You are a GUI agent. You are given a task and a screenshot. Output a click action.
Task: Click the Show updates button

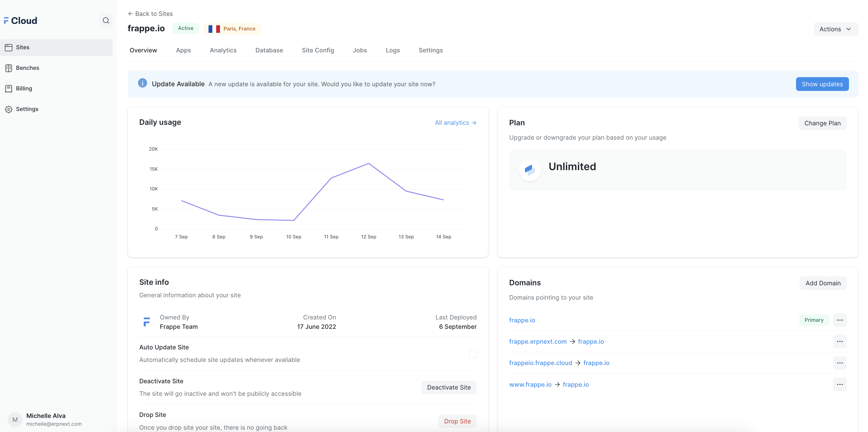click(x=822, y=84)
